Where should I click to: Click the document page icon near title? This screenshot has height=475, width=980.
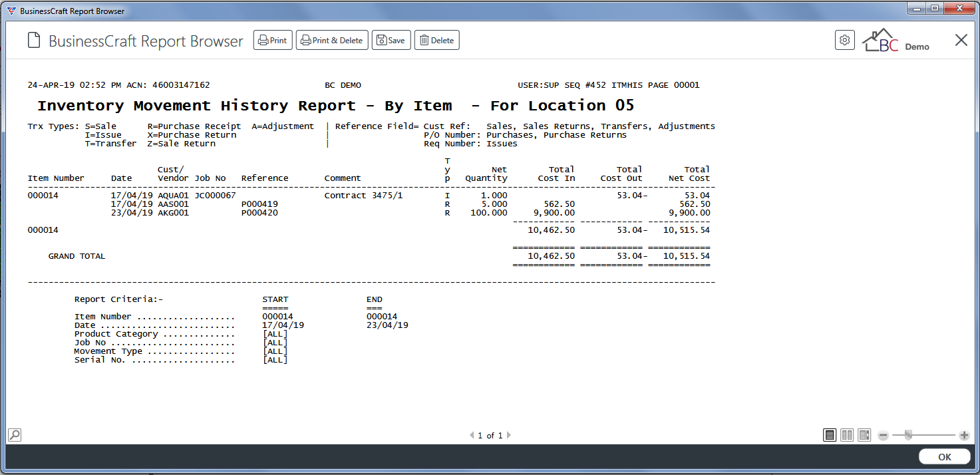34,41
